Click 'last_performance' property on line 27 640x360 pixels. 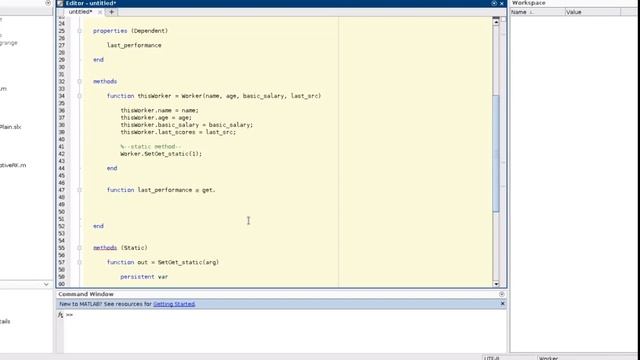[x=134, y=45]
